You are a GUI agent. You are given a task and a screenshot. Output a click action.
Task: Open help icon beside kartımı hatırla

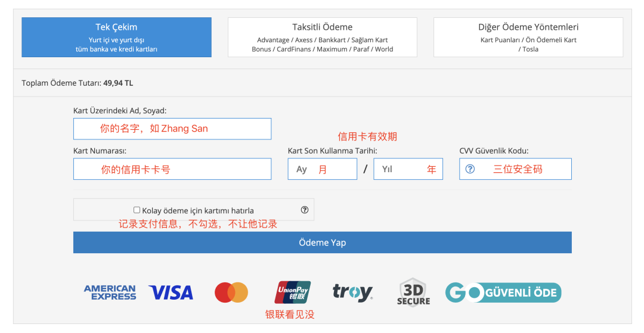pos(304,210)
